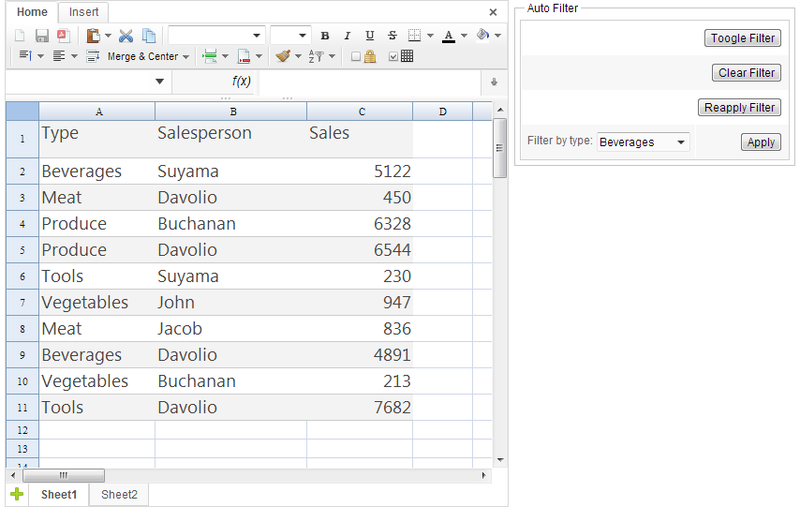Open the fill color dropdown arrow
This screenshot has width=800, height=507.
(497, 35)
